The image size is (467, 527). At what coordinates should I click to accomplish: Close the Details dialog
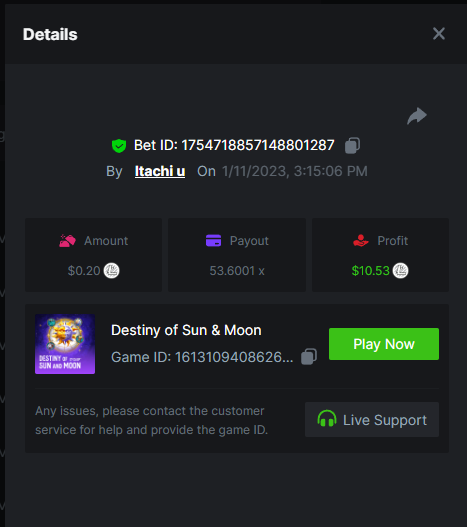[439, 34]
